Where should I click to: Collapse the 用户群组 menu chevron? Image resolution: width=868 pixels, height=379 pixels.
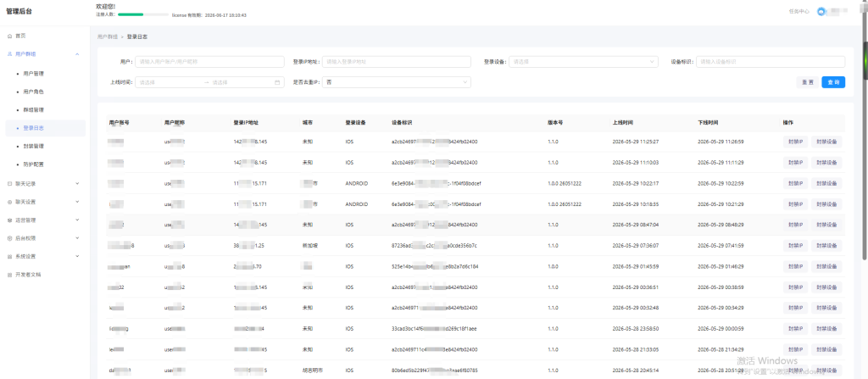point(77,54)
